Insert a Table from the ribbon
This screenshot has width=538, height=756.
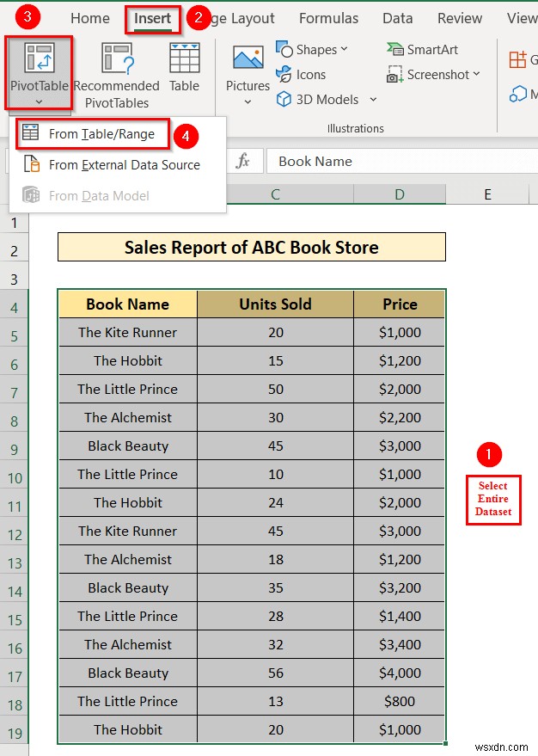[184, 67]
